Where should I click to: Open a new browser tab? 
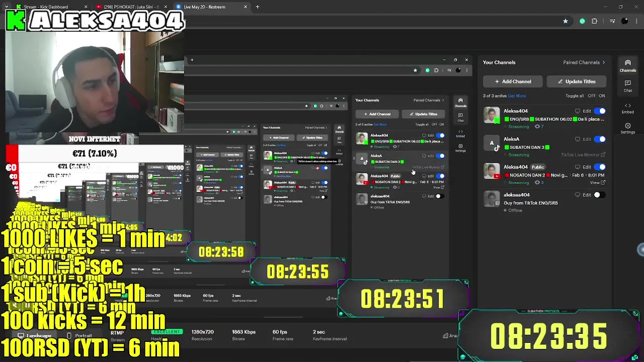coord(258,7)
